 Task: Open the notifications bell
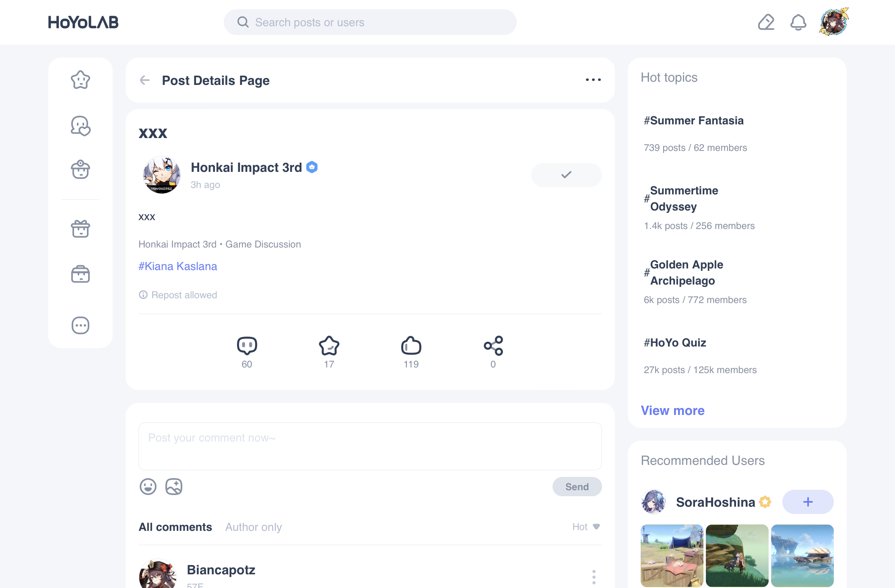click(x=798, y=23)
